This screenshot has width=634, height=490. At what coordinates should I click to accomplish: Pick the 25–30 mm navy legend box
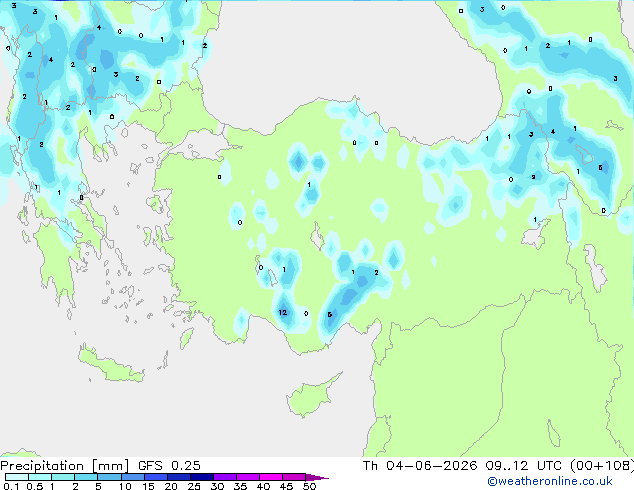click(201, 477)
